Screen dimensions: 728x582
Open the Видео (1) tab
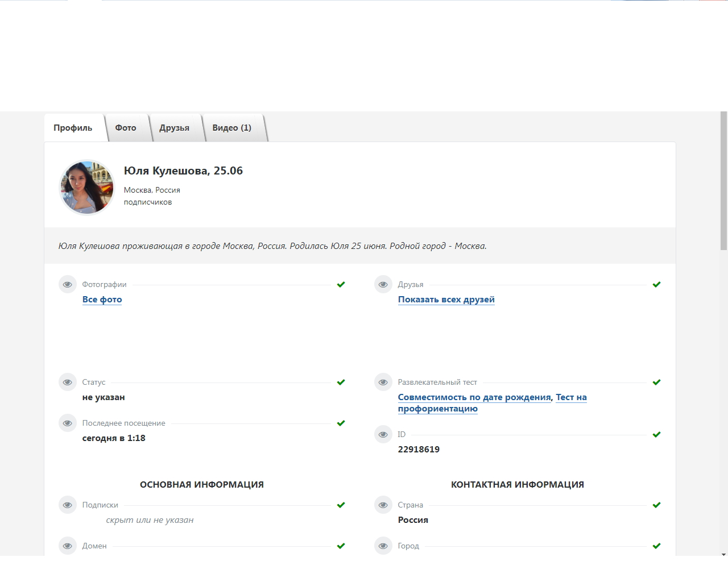click(x=231, y=128)
